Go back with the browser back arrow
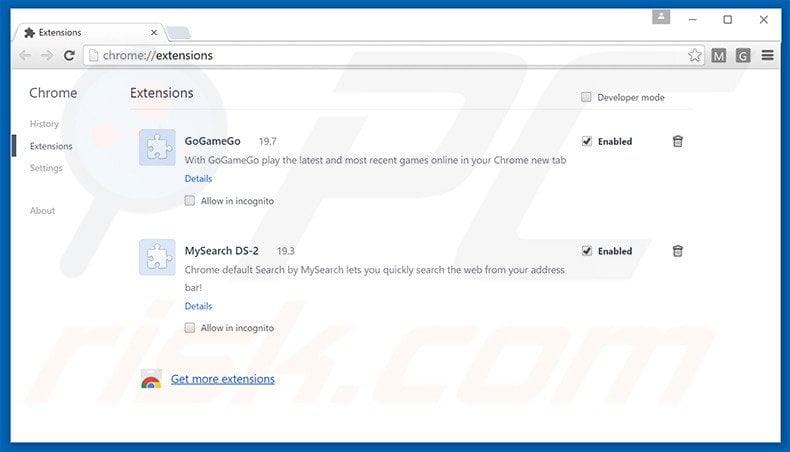This screenshot has height=452, width=790. pos(25,55)
